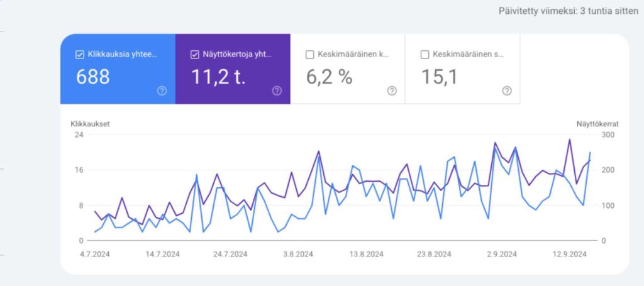Click the Klikkaukset axis label
Viewport: 644px width, 286px height.
tap(90, 124)
